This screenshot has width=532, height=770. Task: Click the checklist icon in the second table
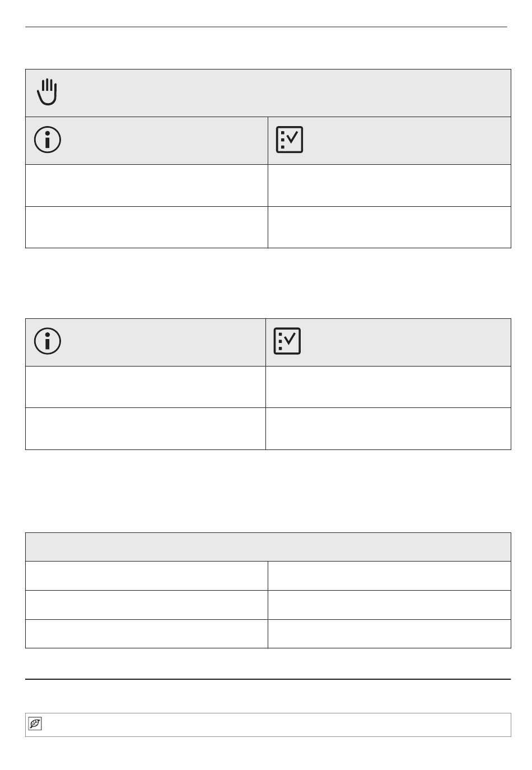pyautogui.click(x=287, y=341)
